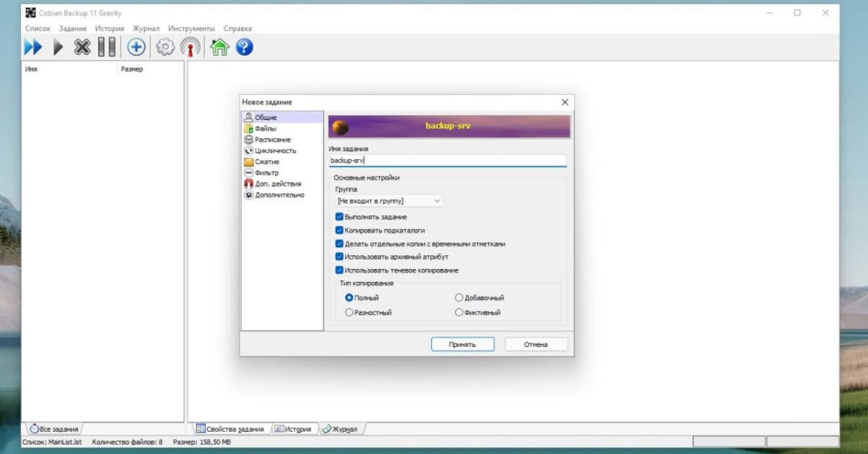Click the green Home toolbar icon
This screenshot has height=454, width=868.
pos(219,48)
